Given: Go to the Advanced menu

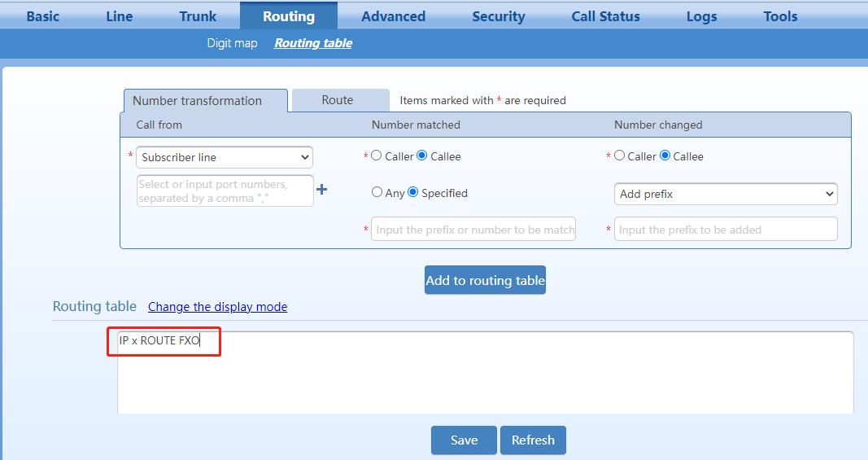Looking at the screenshot, I should click(393, 16).
